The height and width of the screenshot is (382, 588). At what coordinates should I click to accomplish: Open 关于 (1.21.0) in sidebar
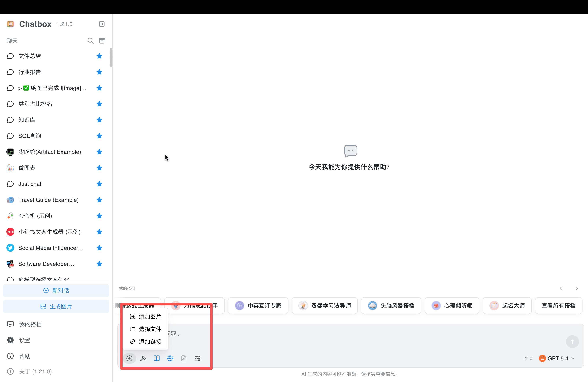pyautogui.click(x=56, y=371)
